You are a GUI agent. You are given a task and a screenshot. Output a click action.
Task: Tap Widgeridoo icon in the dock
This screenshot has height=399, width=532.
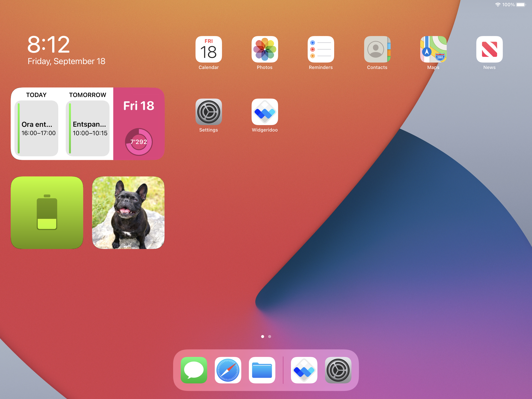(304, 370)
